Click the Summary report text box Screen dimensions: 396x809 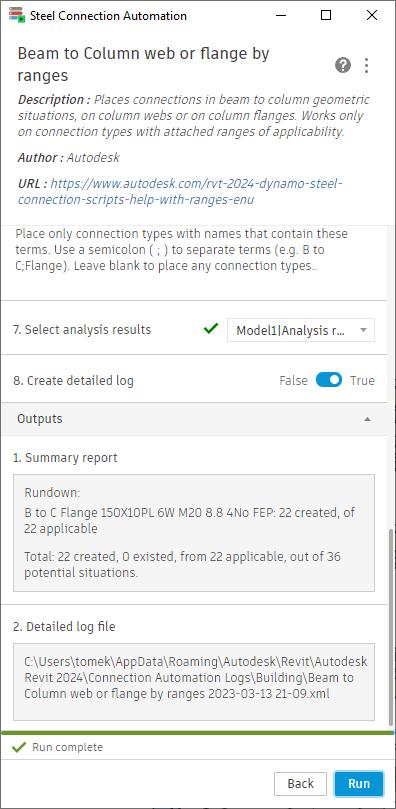194,533
